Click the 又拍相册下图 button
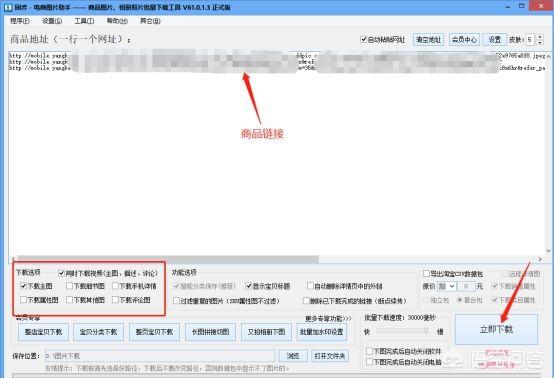Screen dimensions: 554x379 (266, 332)
